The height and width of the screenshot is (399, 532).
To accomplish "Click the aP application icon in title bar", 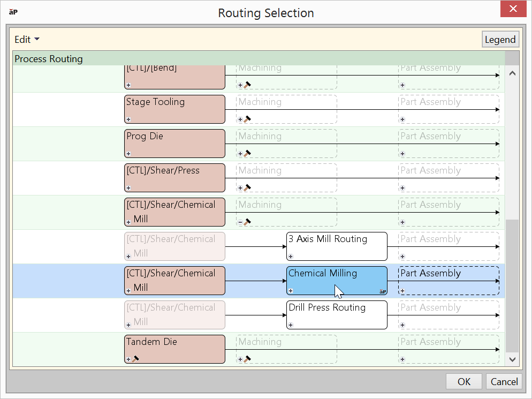I will [14, 11].
